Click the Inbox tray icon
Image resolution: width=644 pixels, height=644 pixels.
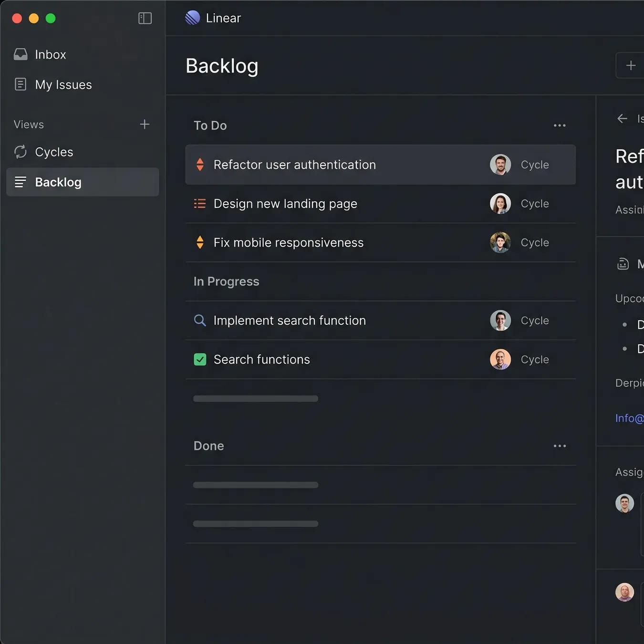[21, 54]
